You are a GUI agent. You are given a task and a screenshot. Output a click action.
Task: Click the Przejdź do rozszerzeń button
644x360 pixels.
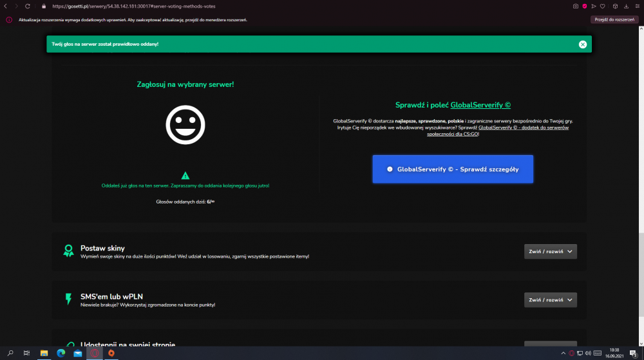[x=614, y=20]
